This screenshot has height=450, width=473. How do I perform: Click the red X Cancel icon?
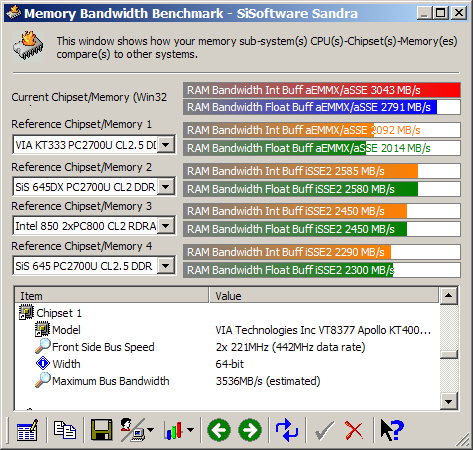pos(354,430)
